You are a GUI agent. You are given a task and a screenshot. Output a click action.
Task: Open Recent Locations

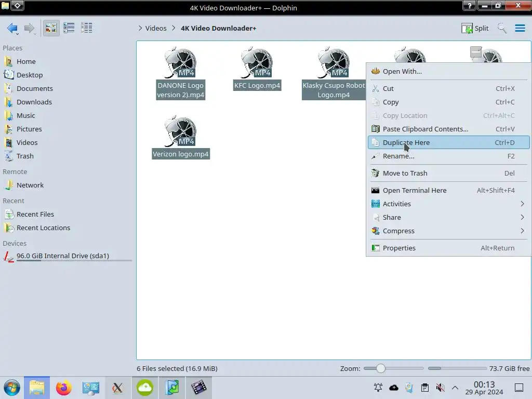click(x=43, y=228)
